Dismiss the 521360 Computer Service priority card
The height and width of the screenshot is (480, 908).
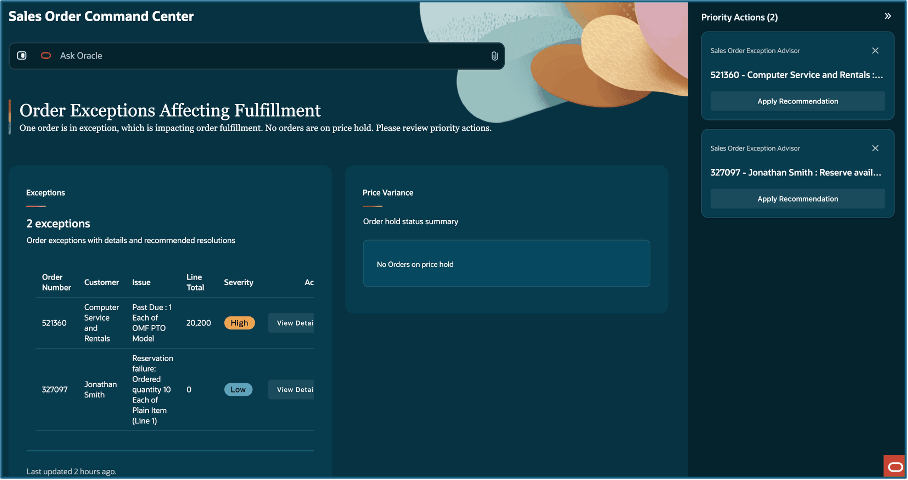(875, 50)
